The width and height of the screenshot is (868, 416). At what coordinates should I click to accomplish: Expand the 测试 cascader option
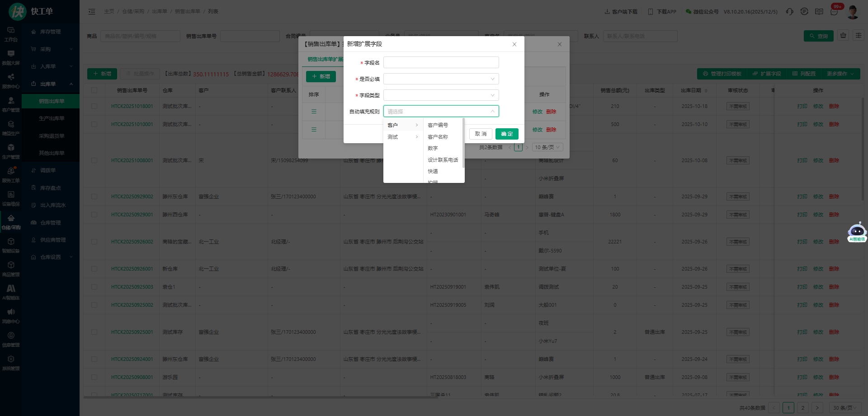[402, 137]
